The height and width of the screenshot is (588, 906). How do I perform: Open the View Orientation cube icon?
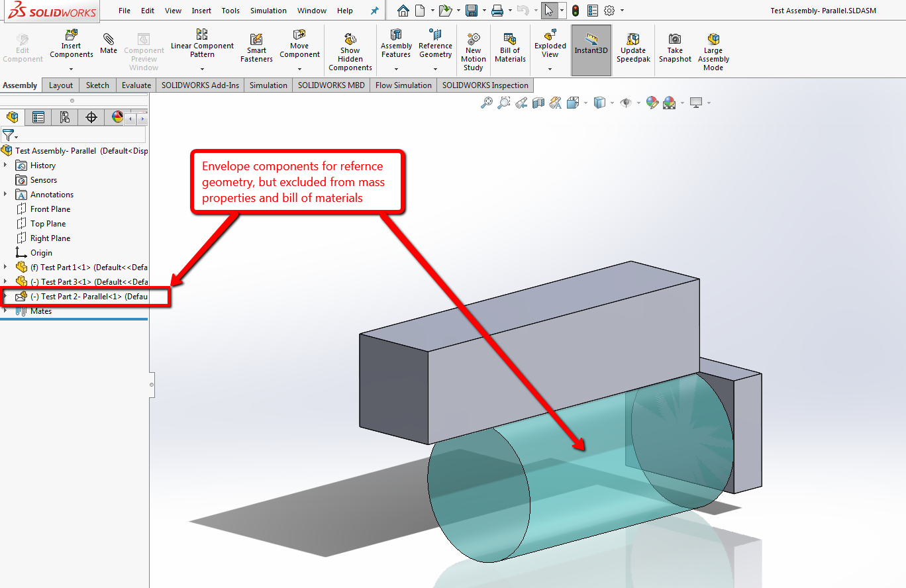pyautogui.click(x=573, y=103)
